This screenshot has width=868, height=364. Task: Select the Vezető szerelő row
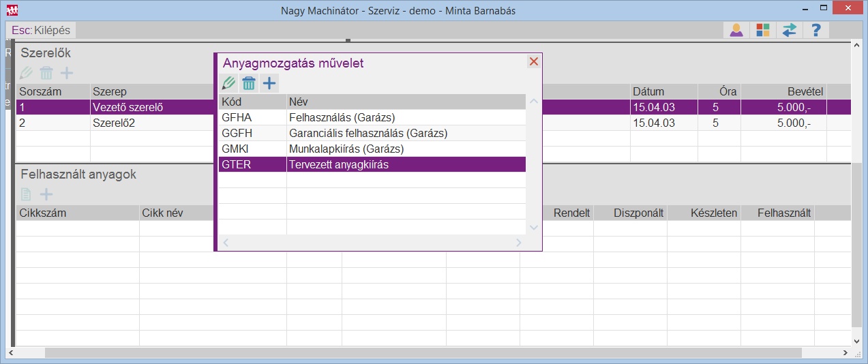[433, 107]
